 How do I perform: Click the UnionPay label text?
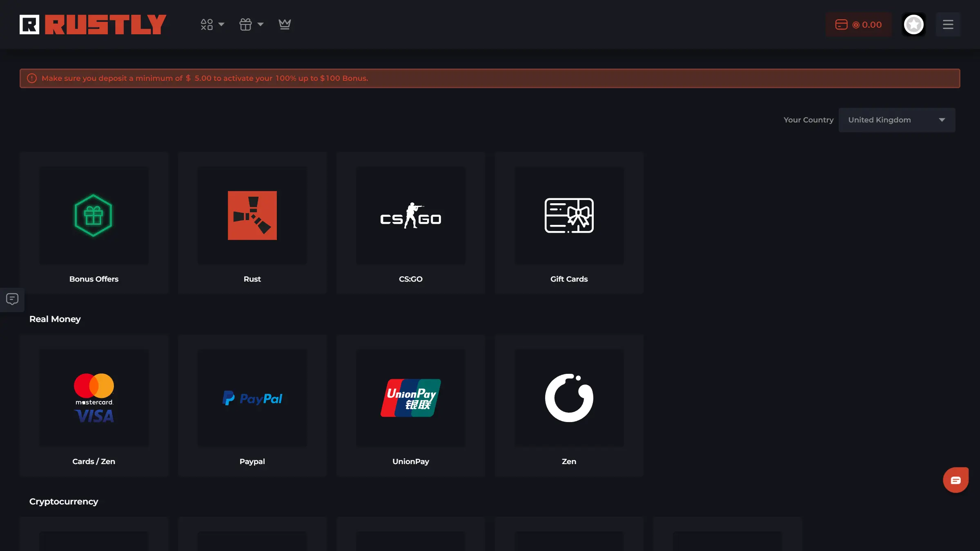410,461
